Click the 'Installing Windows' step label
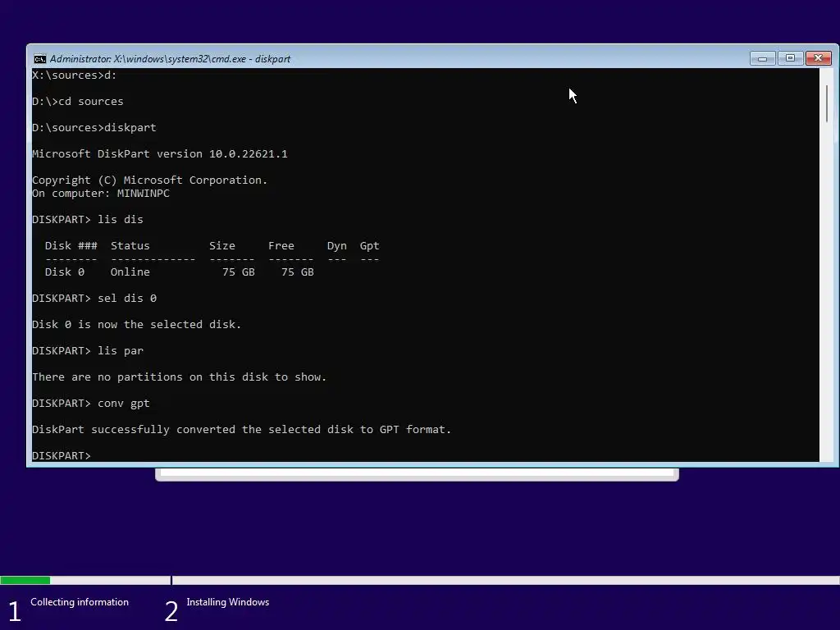Screen dimensions: 840x630 [x=228, y=602]
